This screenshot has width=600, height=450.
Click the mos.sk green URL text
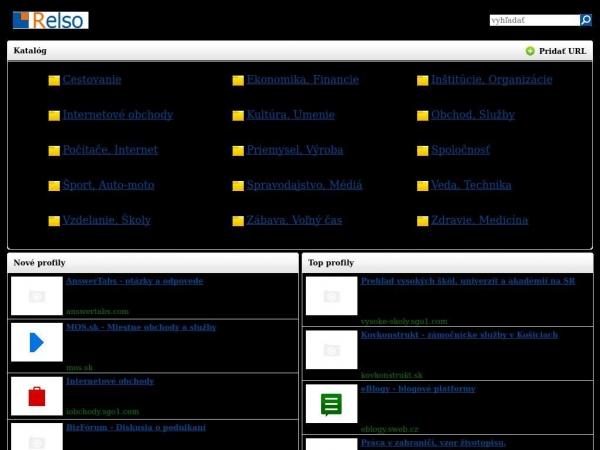[x=79, y=368]
